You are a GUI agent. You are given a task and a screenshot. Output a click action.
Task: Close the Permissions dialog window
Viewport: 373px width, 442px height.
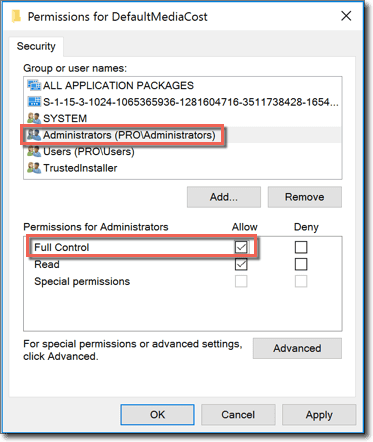(x=346, y=16)
